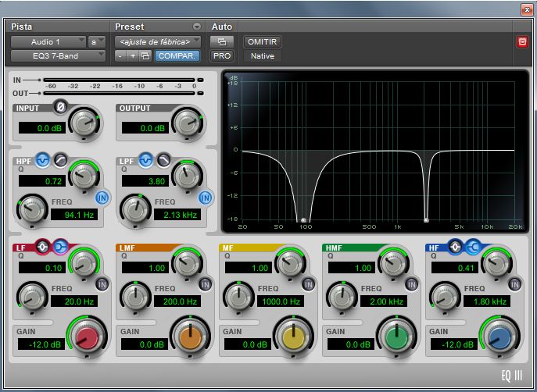
Task: Toggle the LPF band IN button
Action: click(205, 197)
